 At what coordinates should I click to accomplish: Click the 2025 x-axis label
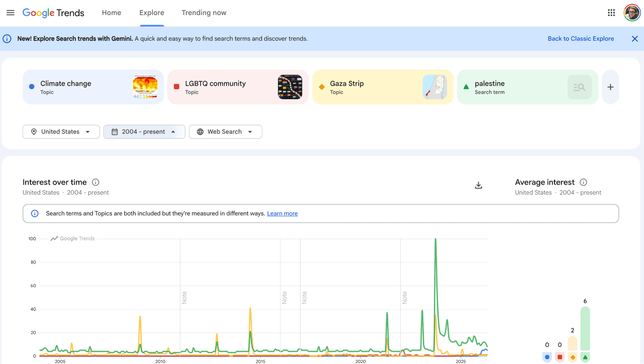[x=461, y=361]
